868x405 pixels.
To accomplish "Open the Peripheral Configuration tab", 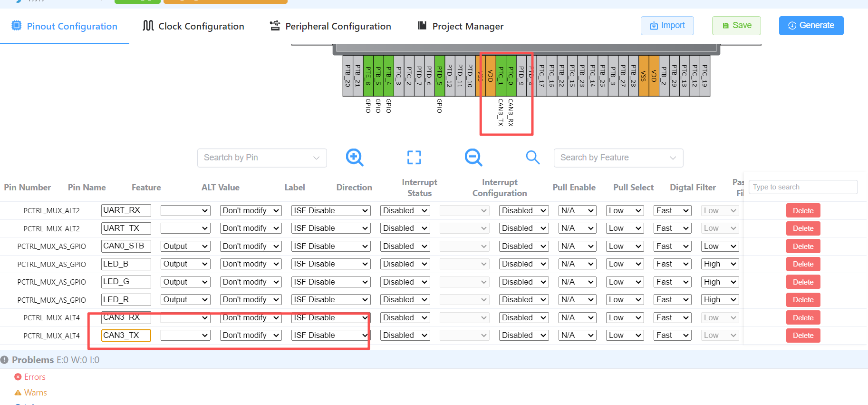I will click(330, 26).
